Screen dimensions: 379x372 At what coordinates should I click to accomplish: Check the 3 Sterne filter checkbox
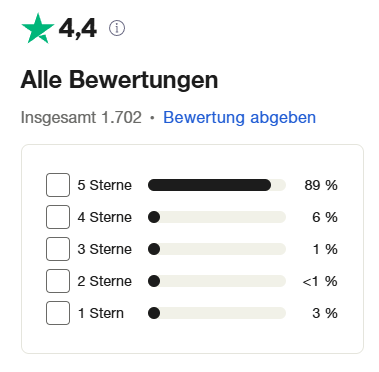(x=58, y=249)
